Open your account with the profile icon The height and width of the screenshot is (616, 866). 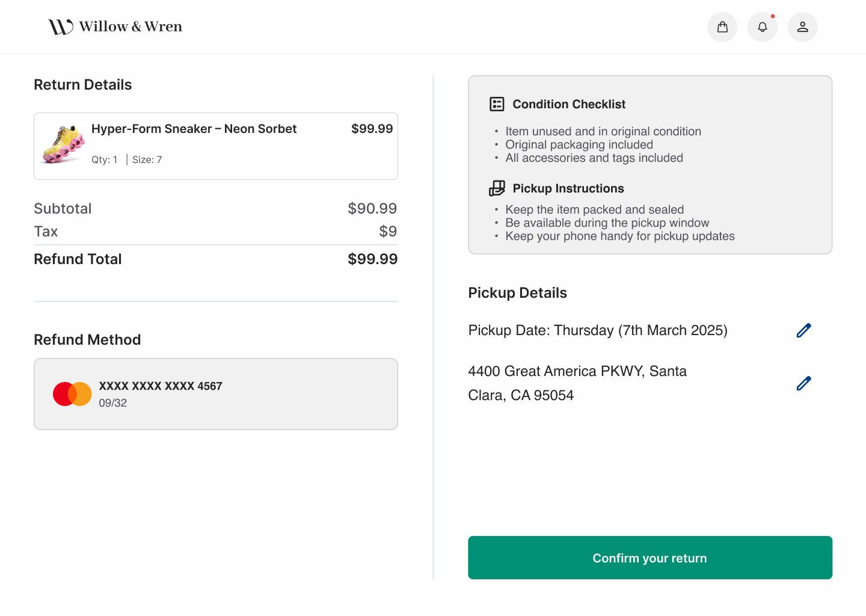[802, 26]
